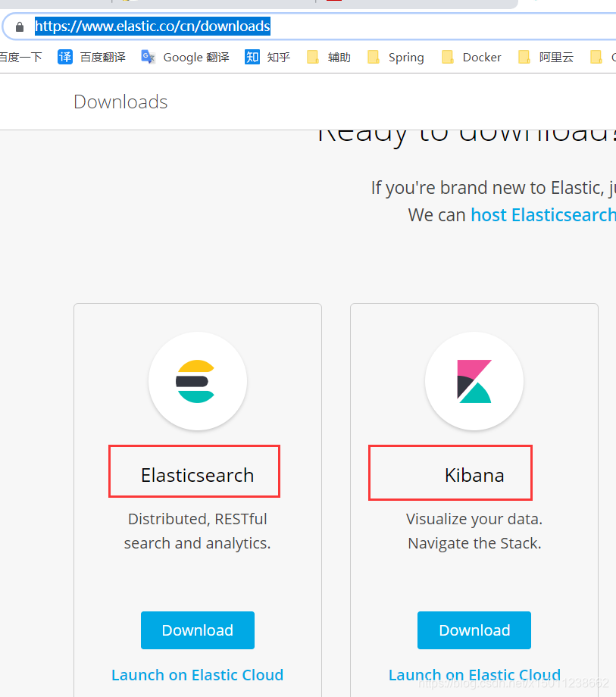
Task: Click 'If you're brand new to Elastic' text
Action: (x=486, y=188)
